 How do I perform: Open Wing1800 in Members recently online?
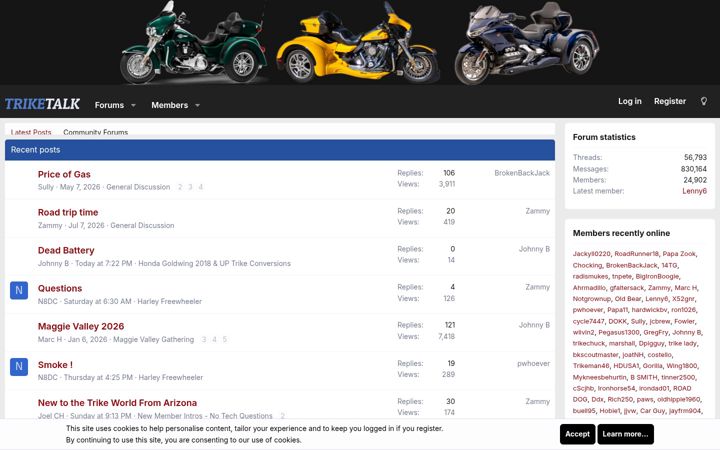point(681,366)
